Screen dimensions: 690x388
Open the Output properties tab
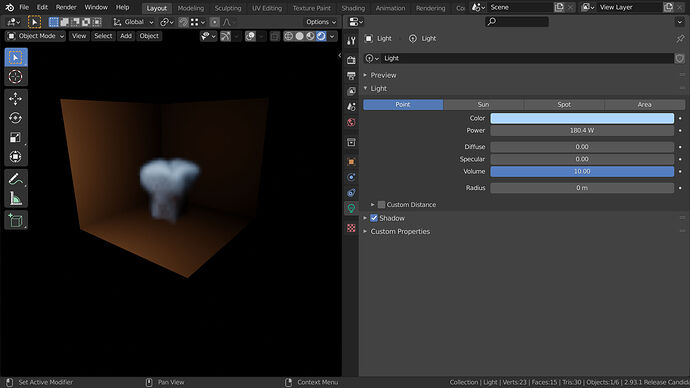(351, 76)
